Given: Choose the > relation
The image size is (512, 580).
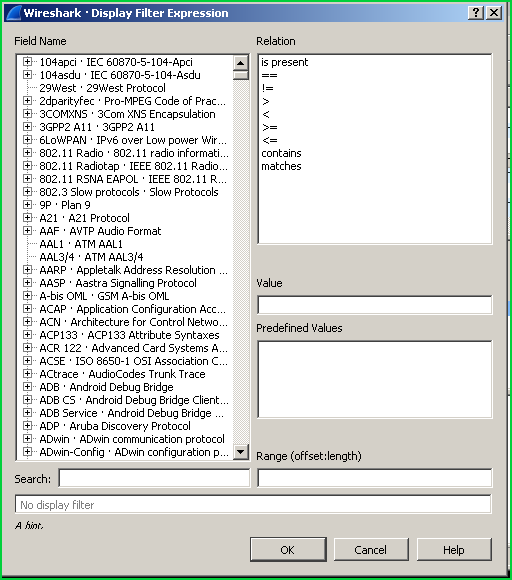Looking at the screenshot, I should point(266,101).
